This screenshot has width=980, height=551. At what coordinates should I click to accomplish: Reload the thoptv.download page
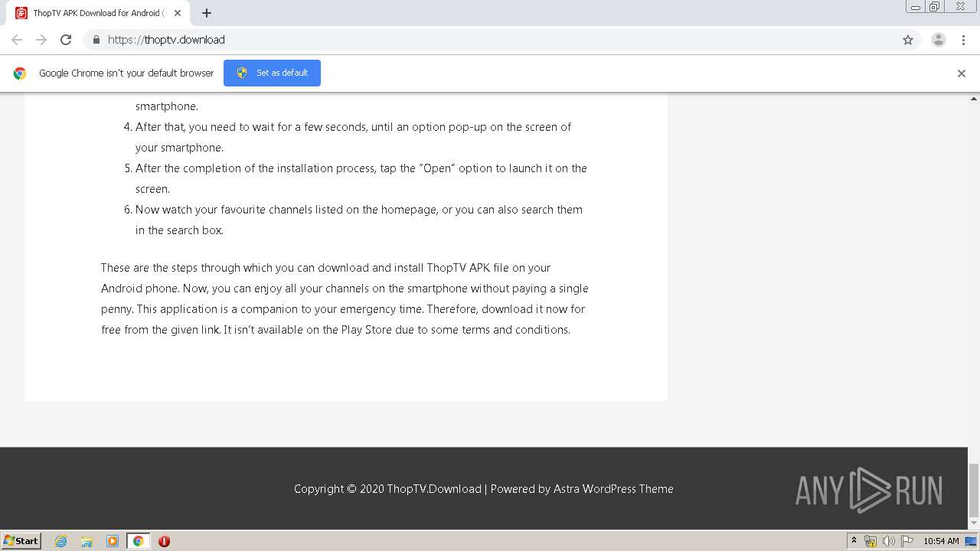click(x=66, y=40)
